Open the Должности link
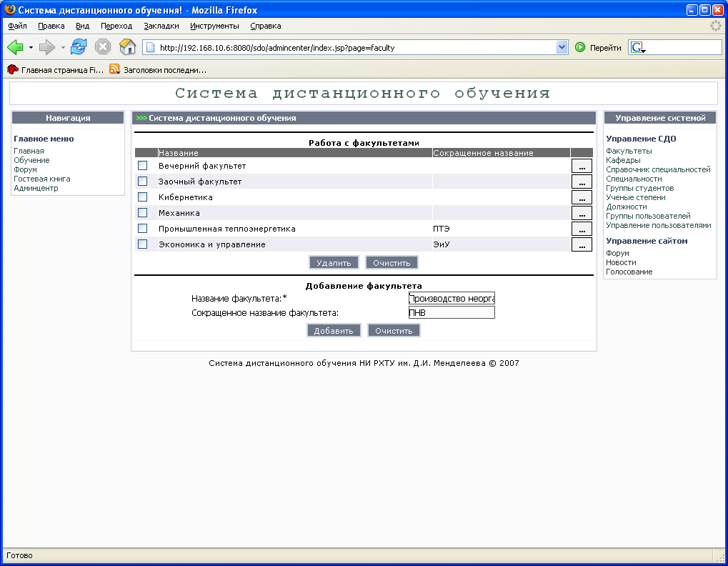 click(627, 207)
